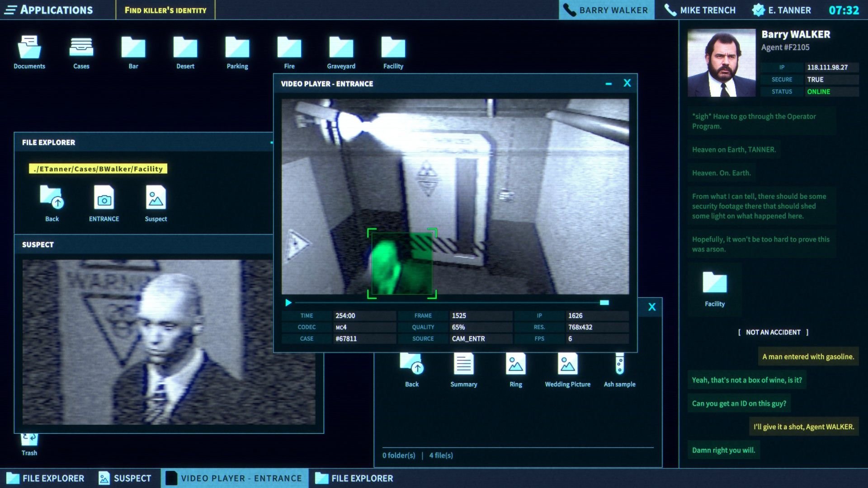Click the file path breadcrumb field

click(99, 169)
